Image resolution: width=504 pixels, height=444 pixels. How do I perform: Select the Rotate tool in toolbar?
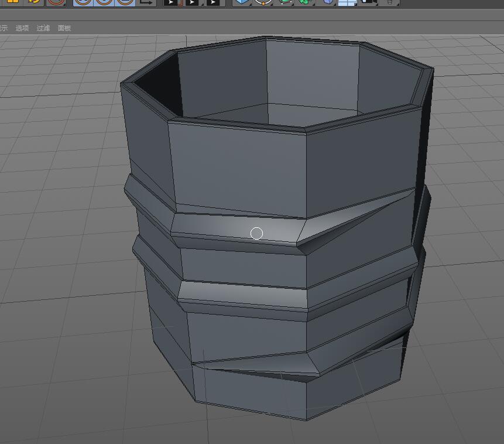tap(35, 2)
